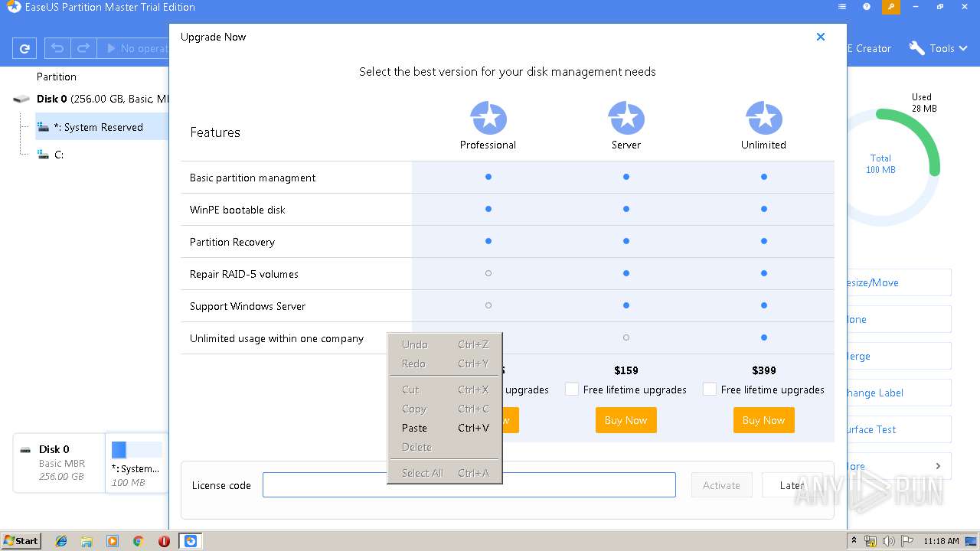Click Basic partition managment feature row

pyautogui.click(x=508, y=178)
